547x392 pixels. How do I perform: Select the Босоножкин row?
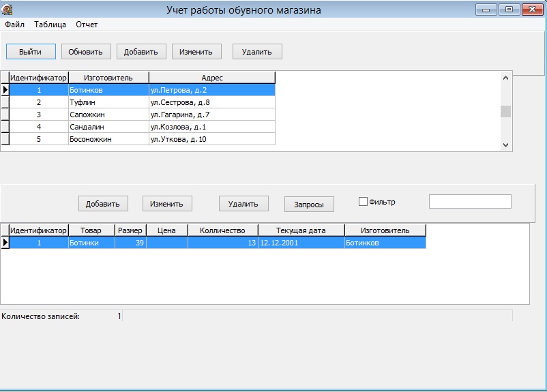(142, 139)
